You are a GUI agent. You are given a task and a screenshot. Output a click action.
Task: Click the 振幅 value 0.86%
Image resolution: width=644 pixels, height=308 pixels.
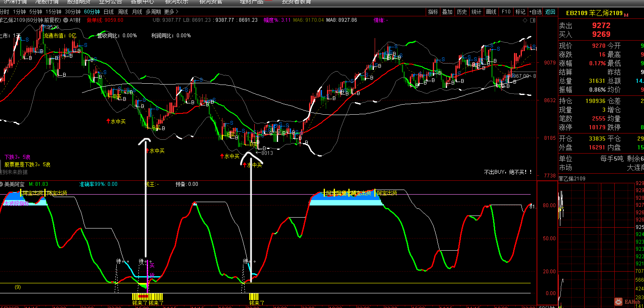[x=597, y=90]
